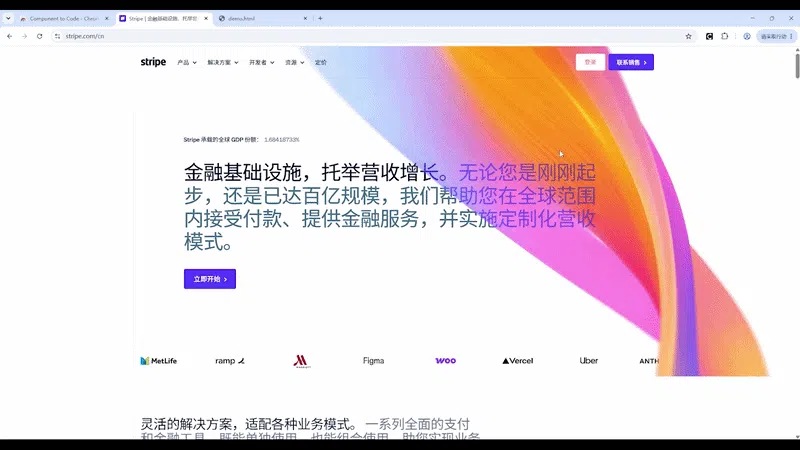Expand the 资源 nav menu

tap(294, 62)
